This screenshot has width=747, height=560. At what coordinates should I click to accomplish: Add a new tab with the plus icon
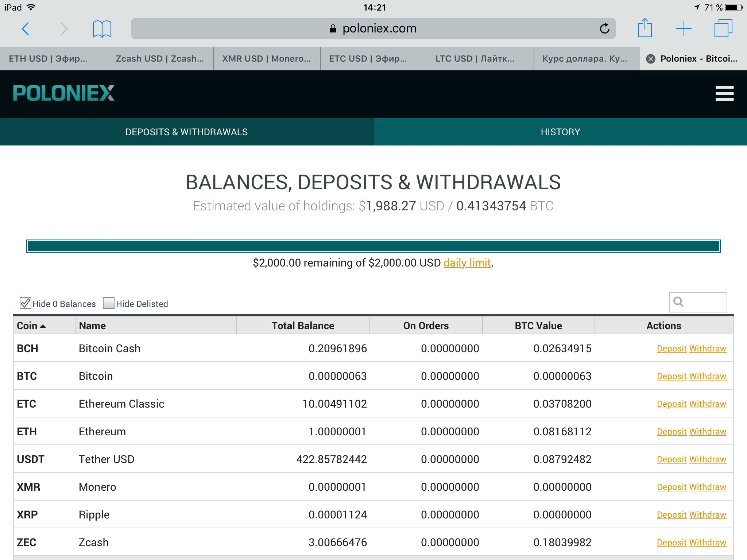pos(684,28)
